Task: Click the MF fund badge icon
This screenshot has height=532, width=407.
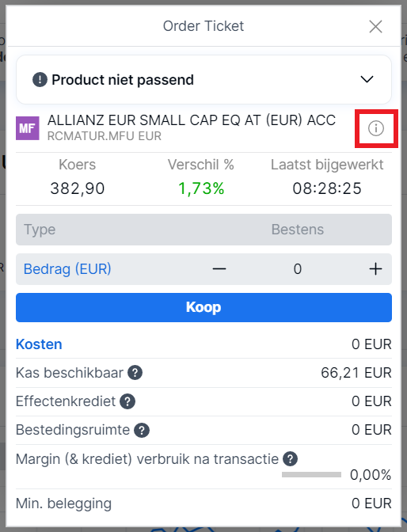Action: (28, 128)
